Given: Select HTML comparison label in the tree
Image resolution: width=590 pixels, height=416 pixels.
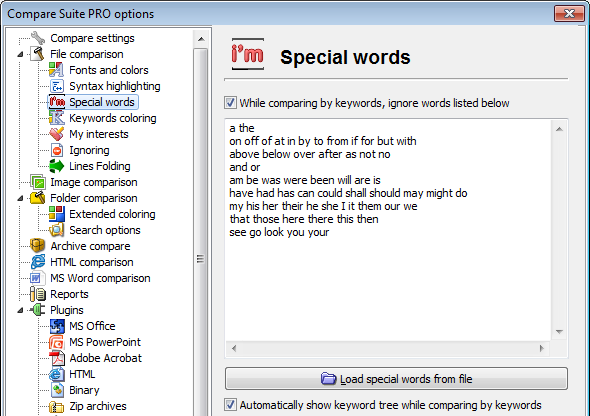Looking at the screenshot, I should coord(92,262).
